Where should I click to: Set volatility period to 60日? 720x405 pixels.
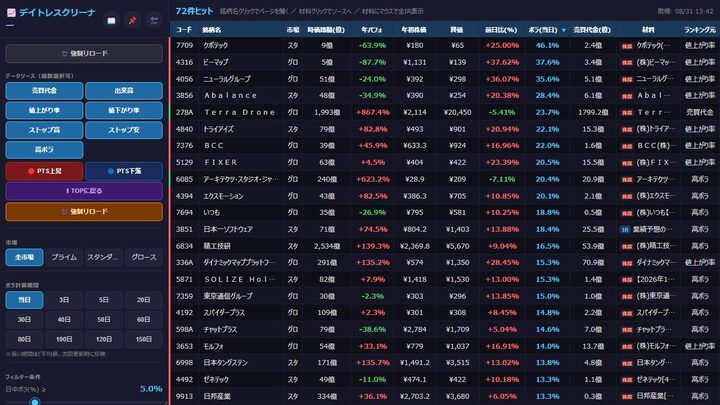(144, 320)
